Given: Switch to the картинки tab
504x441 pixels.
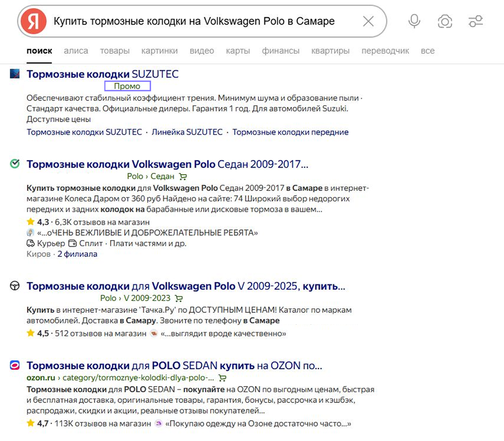Looking at the screenshot, I should (x=160, y=50).
